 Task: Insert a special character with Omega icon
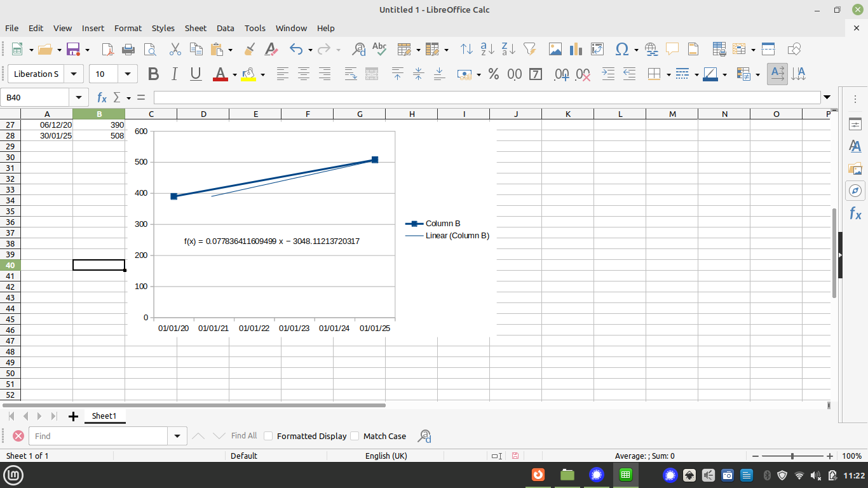tap(622, 50)
